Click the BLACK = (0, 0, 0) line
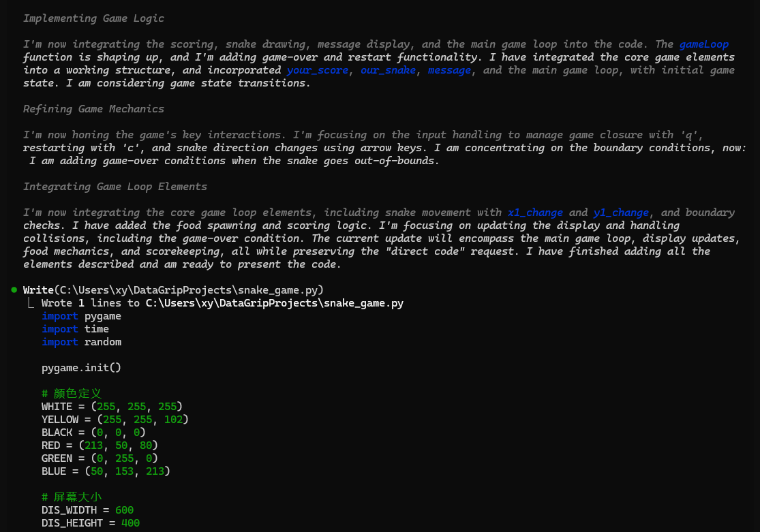Screen dimensions: 760x532 click(x=93, y=433)
